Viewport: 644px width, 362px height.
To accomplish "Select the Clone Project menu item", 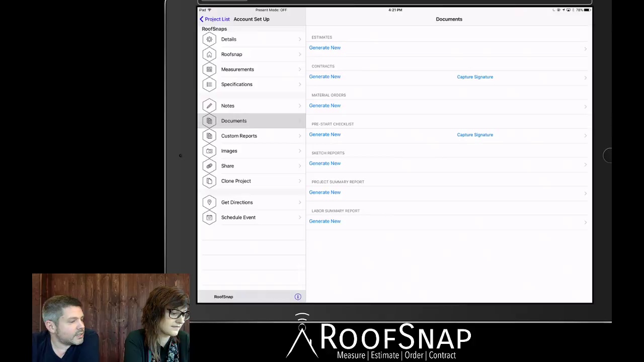I will [x=252, y=181].
